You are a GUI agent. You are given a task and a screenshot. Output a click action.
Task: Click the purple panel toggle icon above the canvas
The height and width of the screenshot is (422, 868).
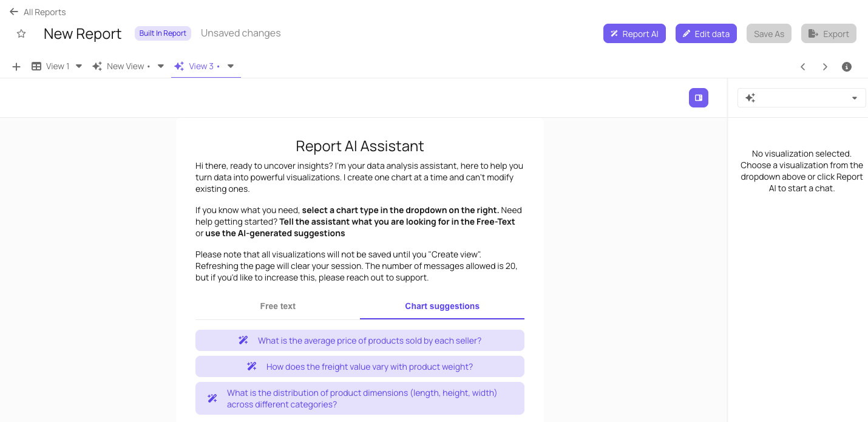(x=698, y=97)
